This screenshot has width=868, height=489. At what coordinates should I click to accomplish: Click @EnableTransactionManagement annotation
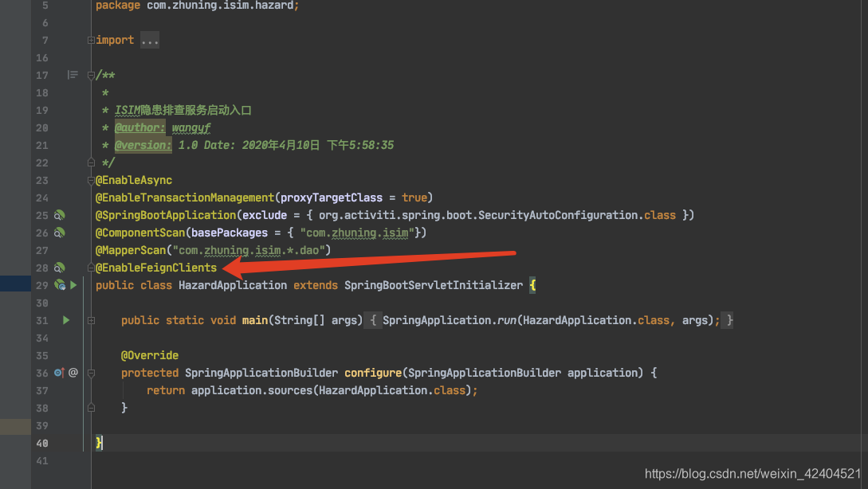tap(185, 198)
